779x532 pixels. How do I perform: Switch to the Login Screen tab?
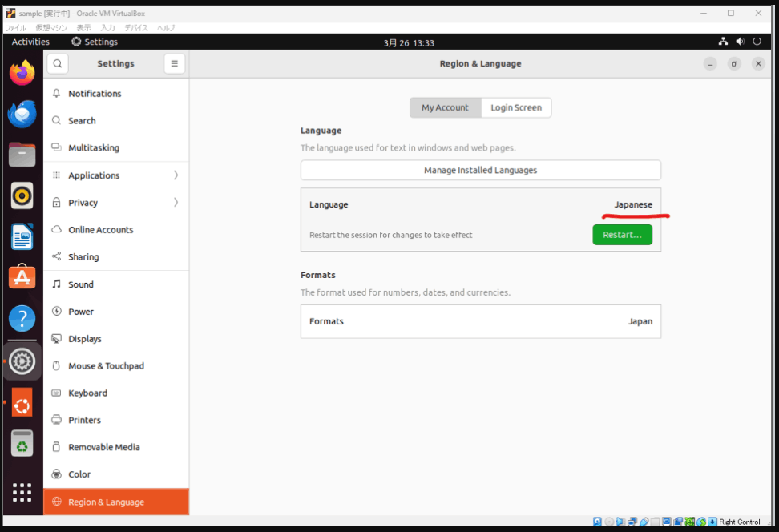(516, 108)
